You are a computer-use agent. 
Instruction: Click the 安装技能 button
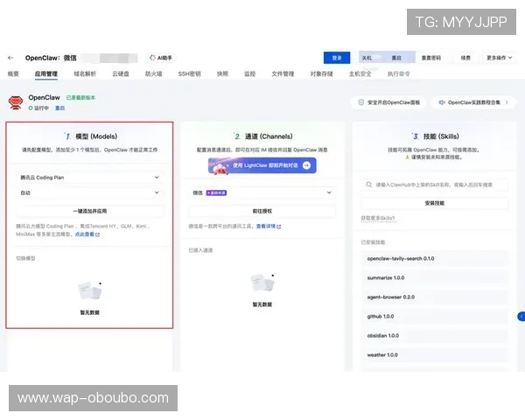pyautogui.click(x=435, y=203)
